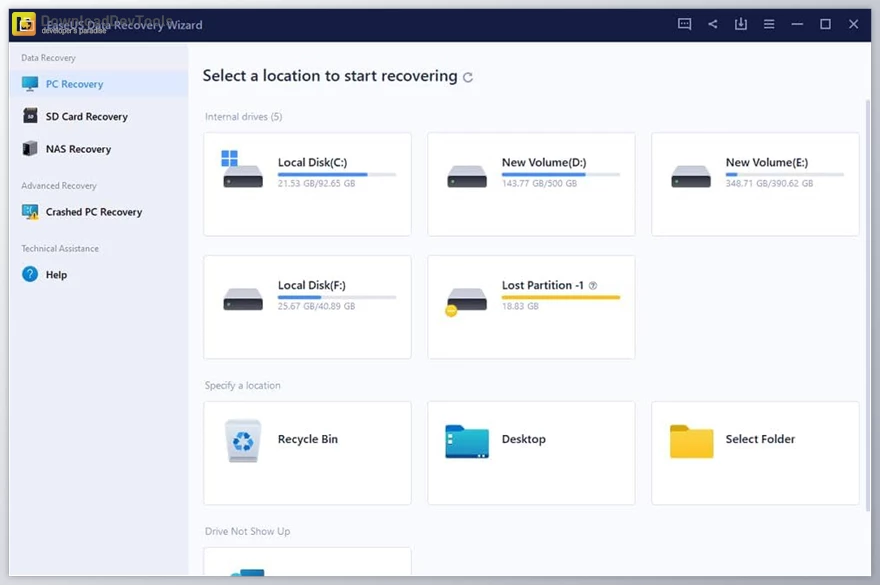Click the New Volume(D:) label

(x=544, y=162)
